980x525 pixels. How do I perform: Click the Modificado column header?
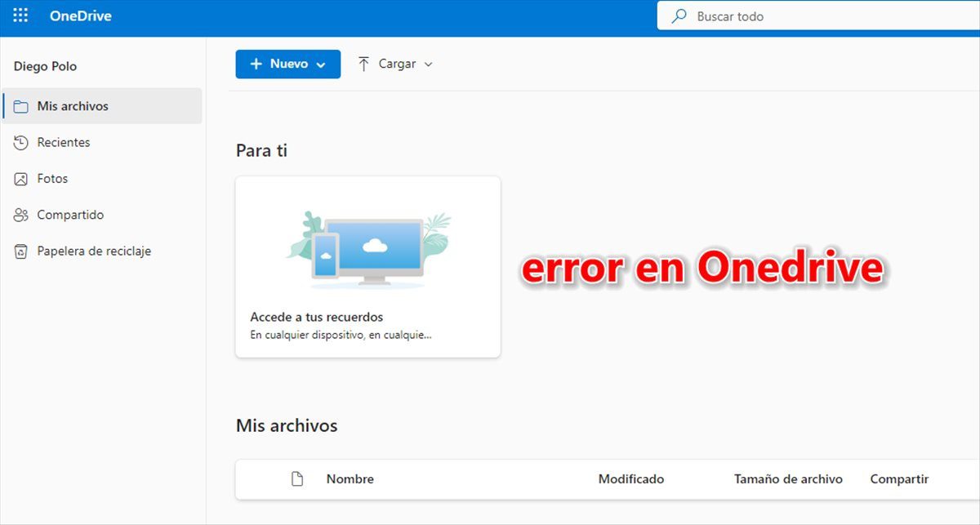click(x=630, y=479)
